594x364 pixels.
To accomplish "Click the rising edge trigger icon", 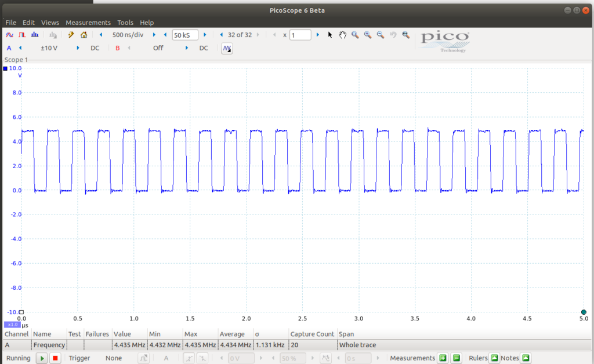I will coord(189,358).
